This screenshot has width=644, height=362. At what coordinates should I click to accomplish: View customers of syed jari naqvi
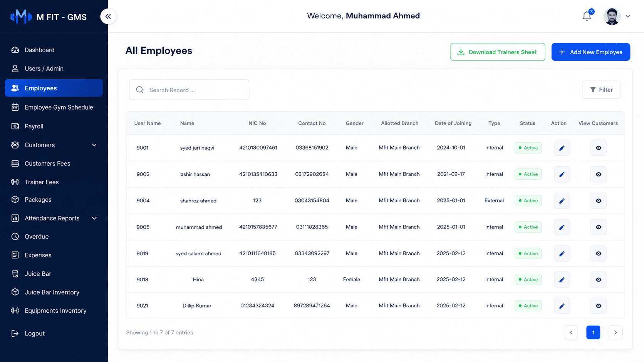(599, 148)
